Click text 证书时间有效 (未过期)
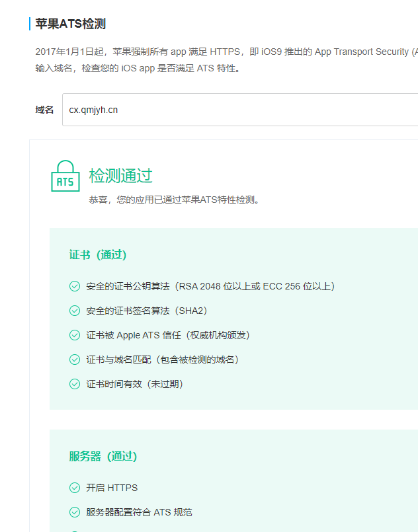418x532 pixels. click(135, 384)
